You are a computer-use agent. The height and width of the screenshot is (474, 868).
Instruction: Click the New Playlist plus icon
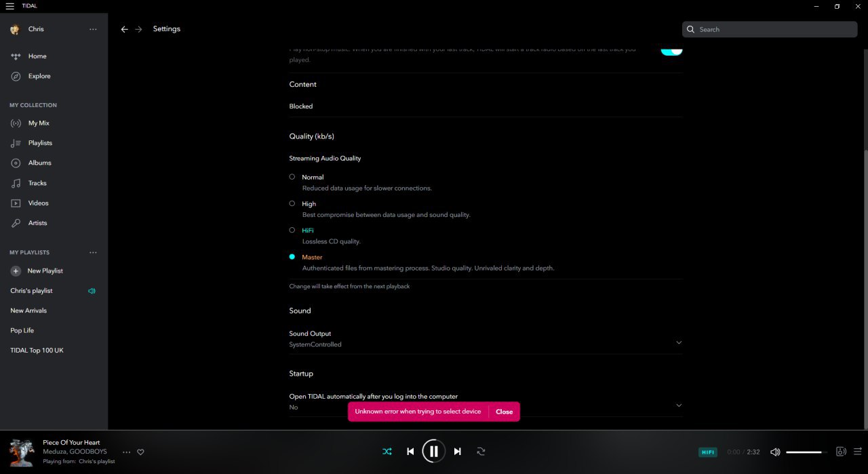click(x=16, y=271)
